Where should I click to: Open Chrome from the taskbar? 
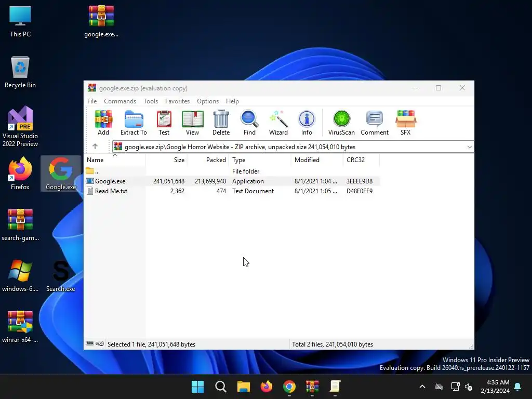coord(289,387)
